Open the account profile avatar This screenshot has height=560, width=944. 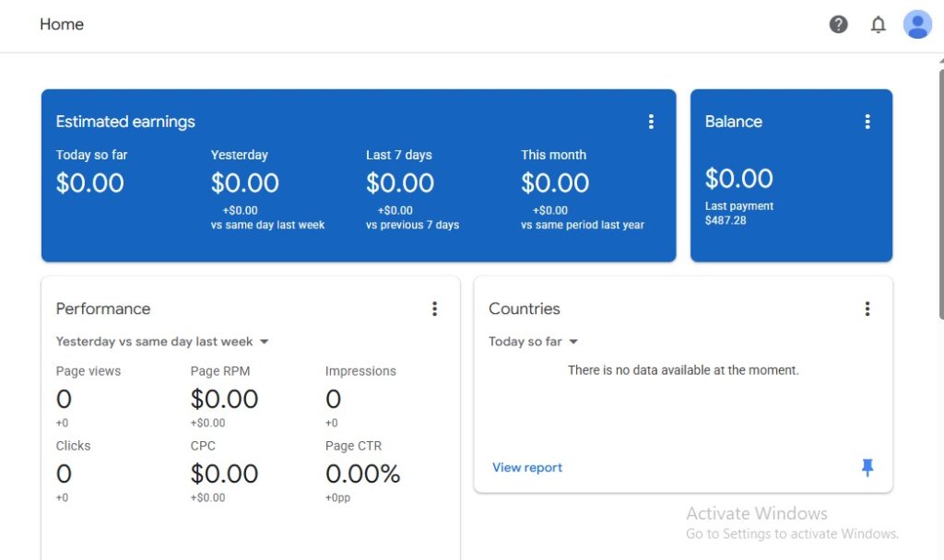point(917,25)
